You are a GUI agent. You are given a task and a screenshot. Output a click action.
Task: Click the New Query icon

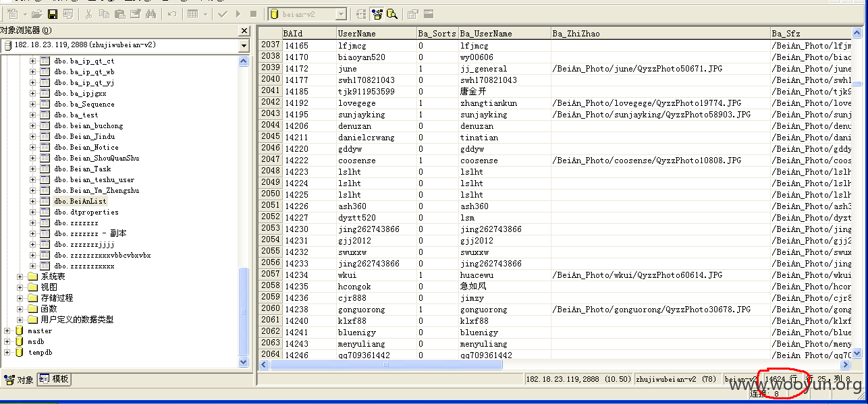coord(13,13)
